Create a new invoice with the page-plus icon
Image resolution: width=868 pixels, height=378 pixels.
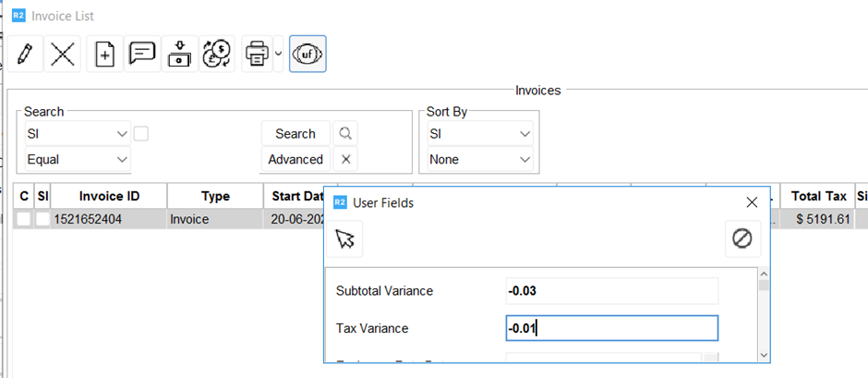(105, 55)
